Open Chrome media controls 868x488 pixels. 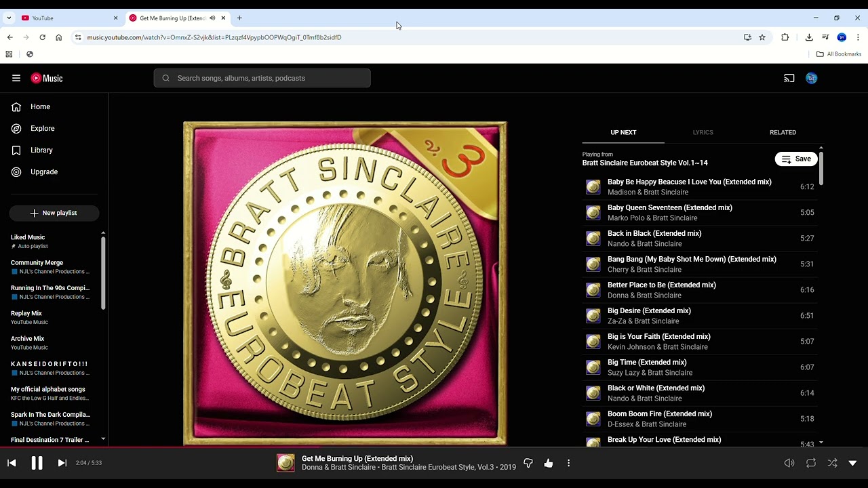(x=825, y=37)
